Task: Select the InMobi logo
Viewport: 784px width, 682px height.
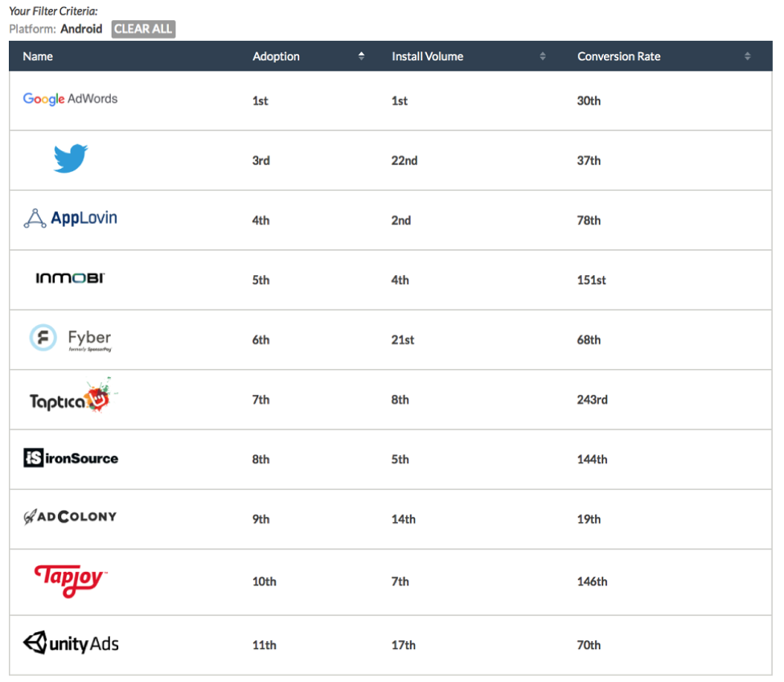Action: tap(70, 278)
